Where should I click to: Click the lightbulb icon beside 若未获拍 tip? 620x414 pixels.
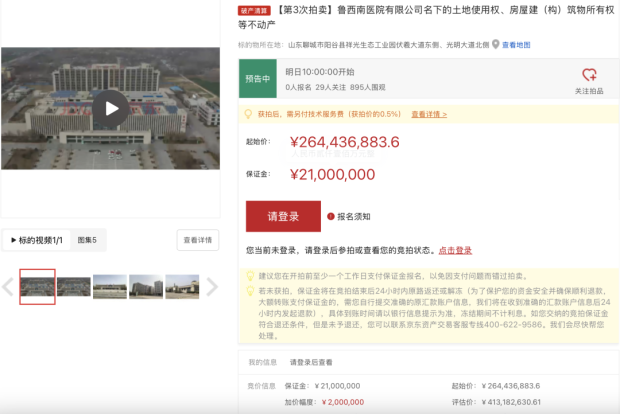(x=250, y=291)
